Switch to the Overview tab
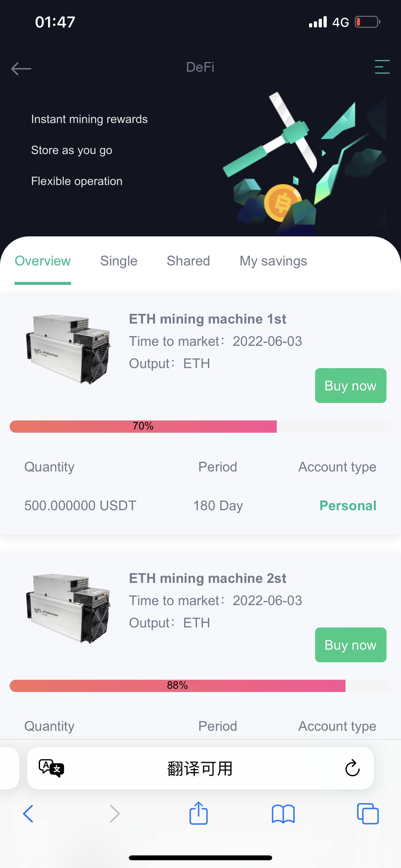Viewport: 401px width, 868px height. [43, 261]
